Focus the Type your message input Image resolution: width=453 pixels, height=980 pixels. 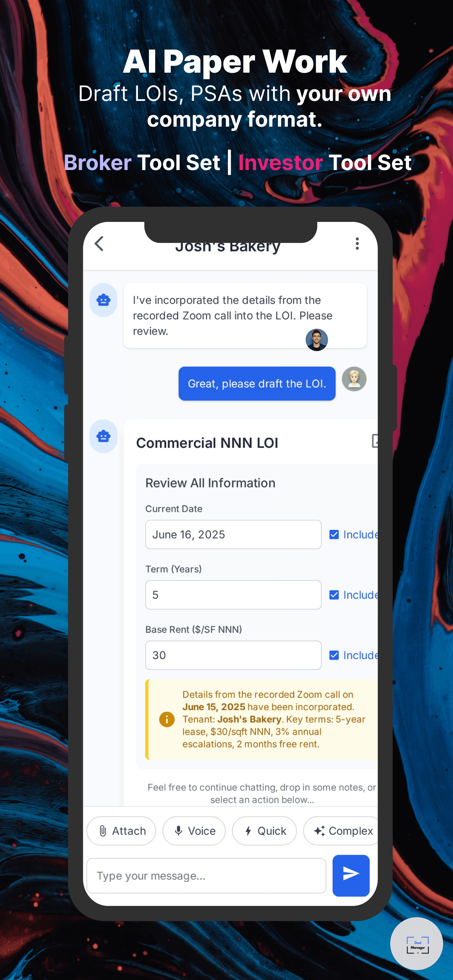tap(206, 875)
